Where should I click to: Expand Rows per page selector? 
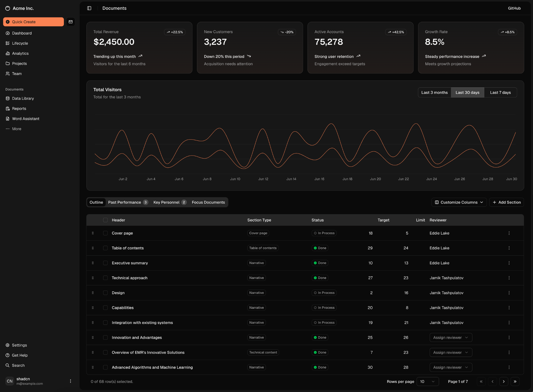point(427,381)
